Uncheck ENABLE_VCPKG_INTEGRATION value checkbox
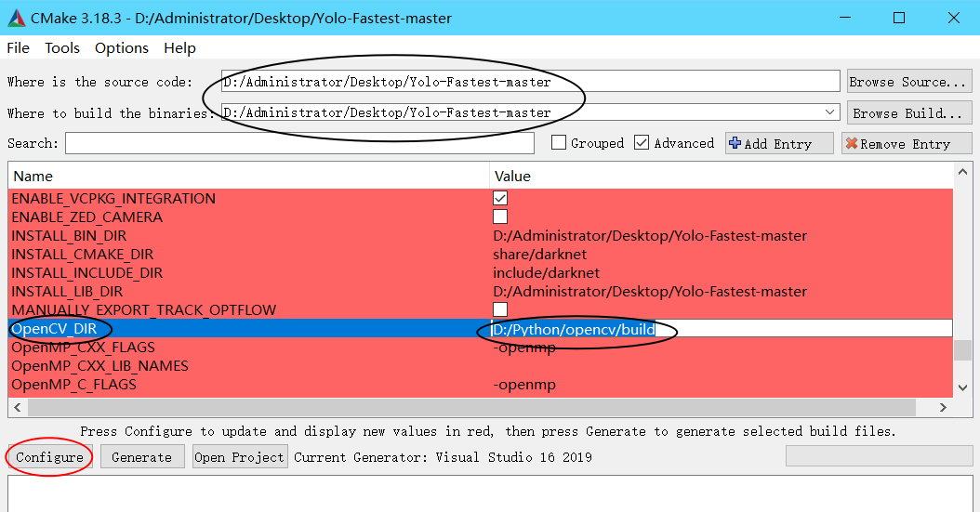 (x=500, y=198)
